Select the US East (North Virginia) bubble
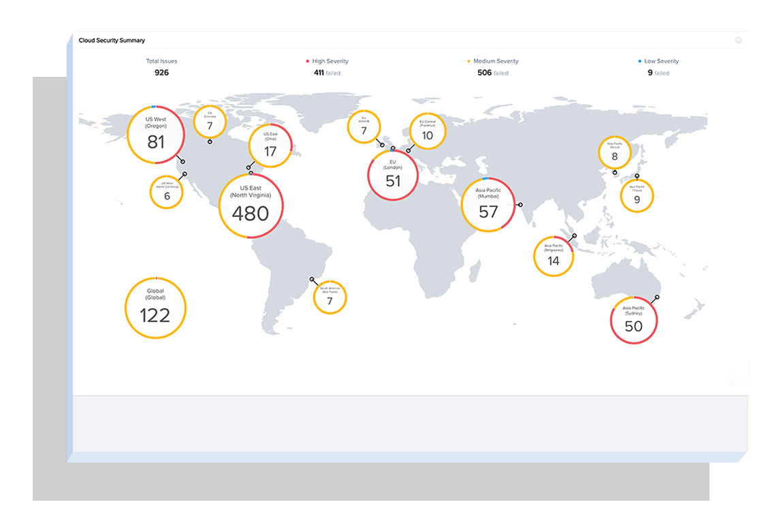781x532 pixels. pos(251,206)
